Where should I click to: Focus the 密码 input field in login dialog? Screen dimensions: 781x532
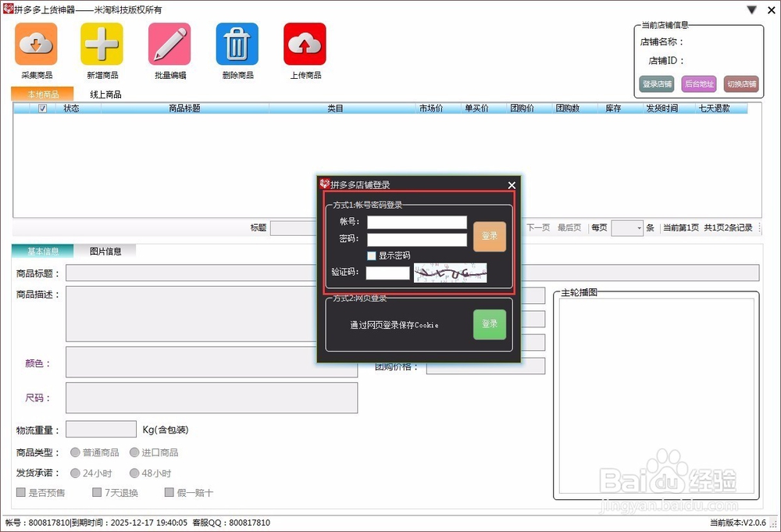click(x=417, y=240)
